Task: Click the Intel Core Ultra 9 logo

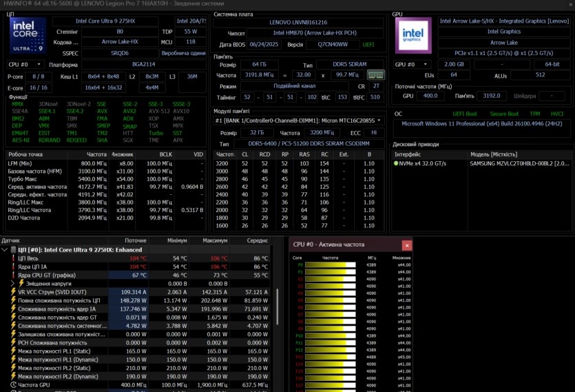Action: click(x=28, y=36)
